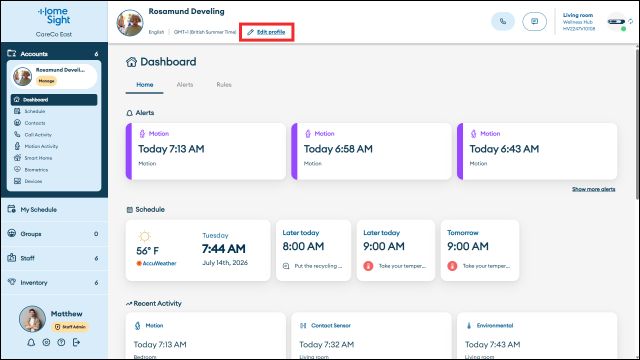
Task: Switch to the Rules tab
Action: [x=224, y=84]
